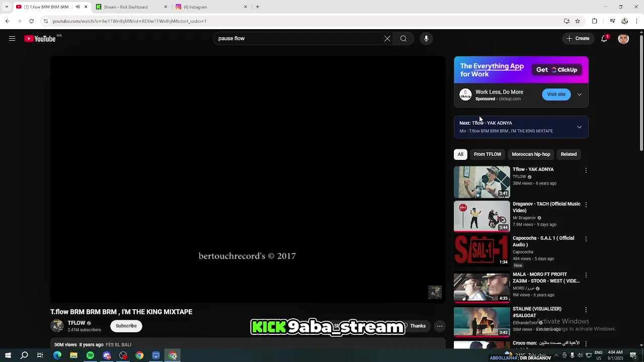This screenshot has height=362, width=644.
Task: Subscribe to the TFLOW channel
Action: click(126, 326)
